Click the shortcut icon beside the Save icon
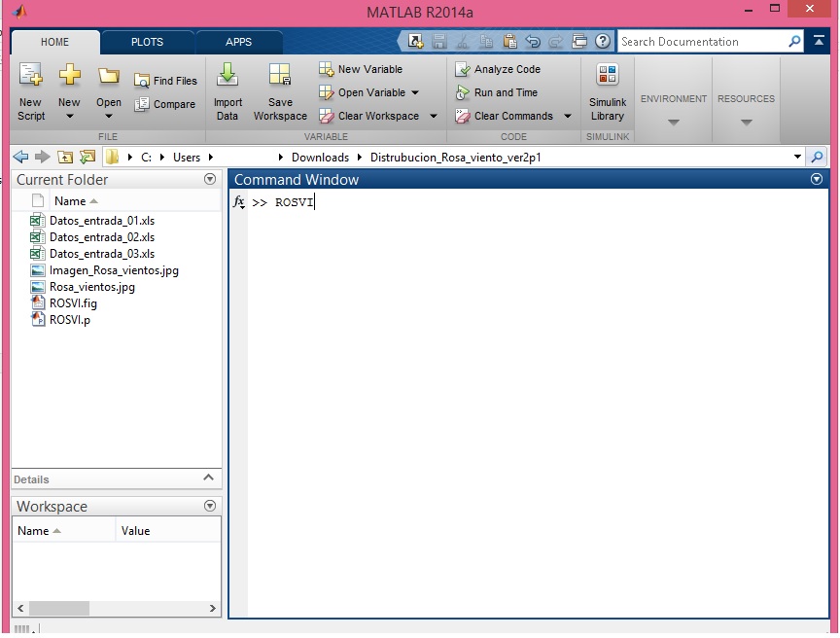The width and height of the screenshot is (840, 638). tap(416, 41)
